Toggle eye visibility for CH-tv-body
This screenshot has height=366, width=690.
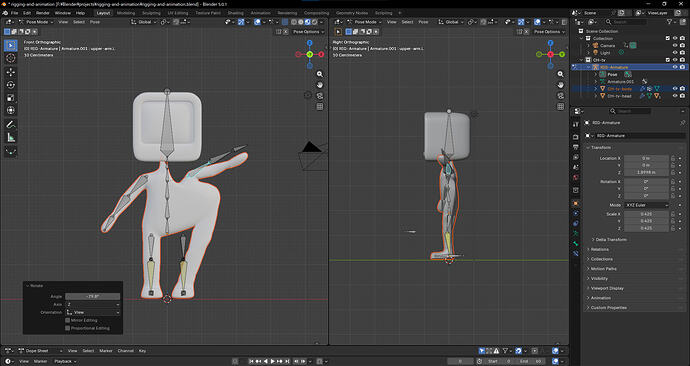[x=675, y=89]
